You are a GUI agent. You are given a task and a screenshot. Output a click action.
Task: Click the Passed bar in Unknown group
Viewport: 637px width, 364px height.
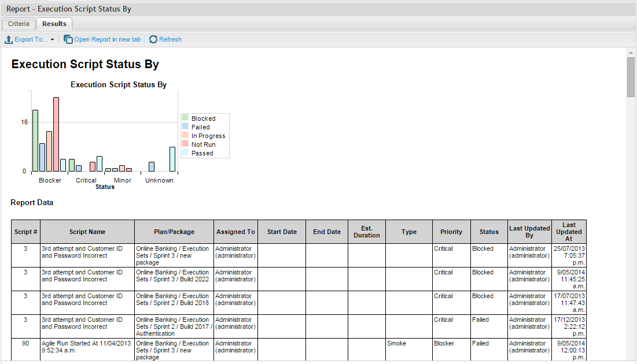172,159
